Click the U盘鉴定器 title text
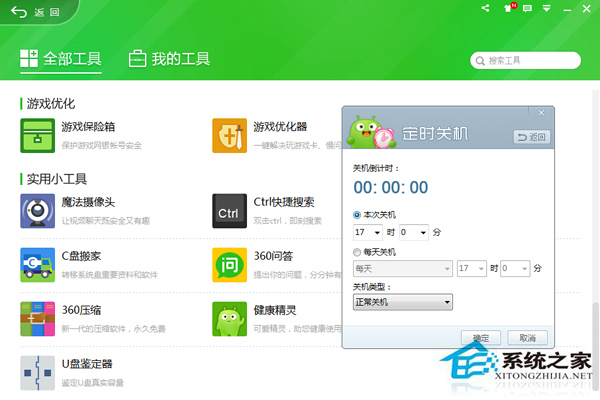The height and width of the screenshot is (400, 600). tap(87, 364)
